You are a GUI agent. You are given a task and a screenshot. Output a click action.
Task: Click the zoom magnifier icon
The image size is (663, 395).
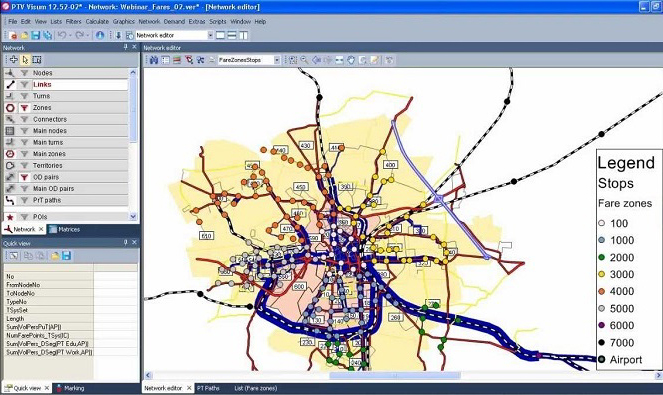(304, 60)
